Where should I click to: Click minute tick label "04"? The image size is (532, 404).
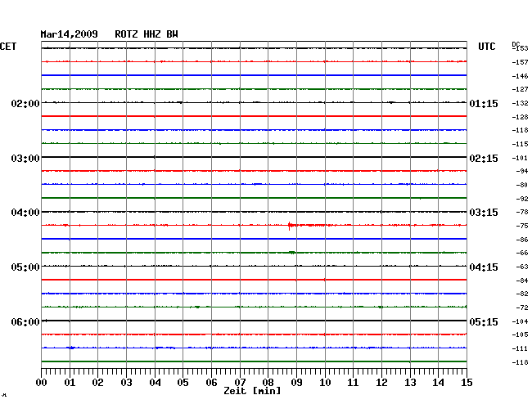tap(155, 383)
